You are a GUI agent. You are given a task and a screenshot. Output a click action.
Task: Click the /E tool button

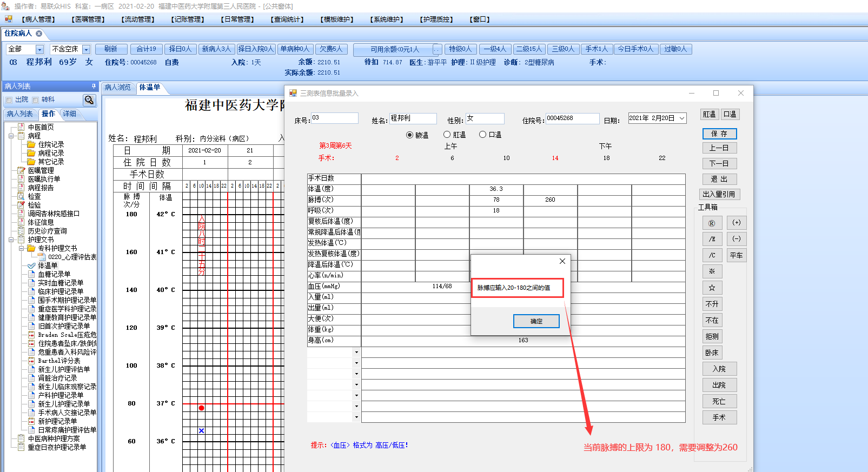click(x=712, y=239)
